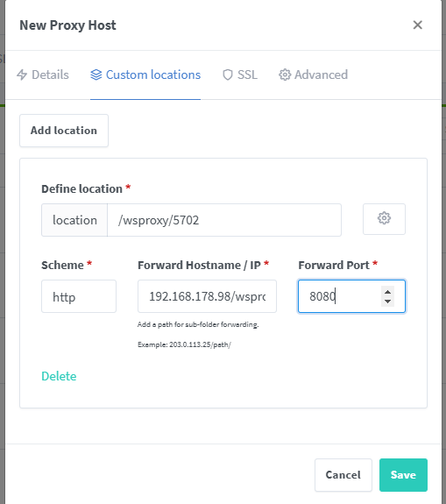446x504 pixels.
Task: Go to the Advanced tab
Action: click(x=313, y=75)
